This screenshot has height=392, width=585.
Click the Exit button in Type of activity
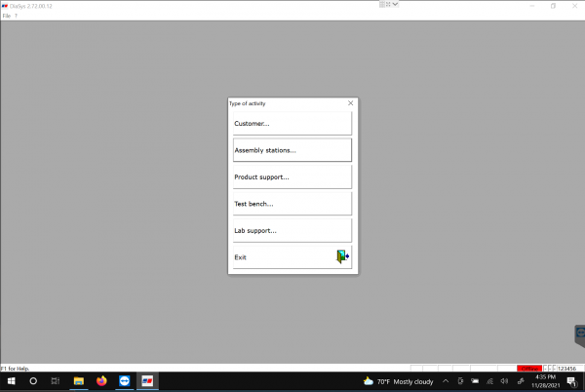click(292, 257)
